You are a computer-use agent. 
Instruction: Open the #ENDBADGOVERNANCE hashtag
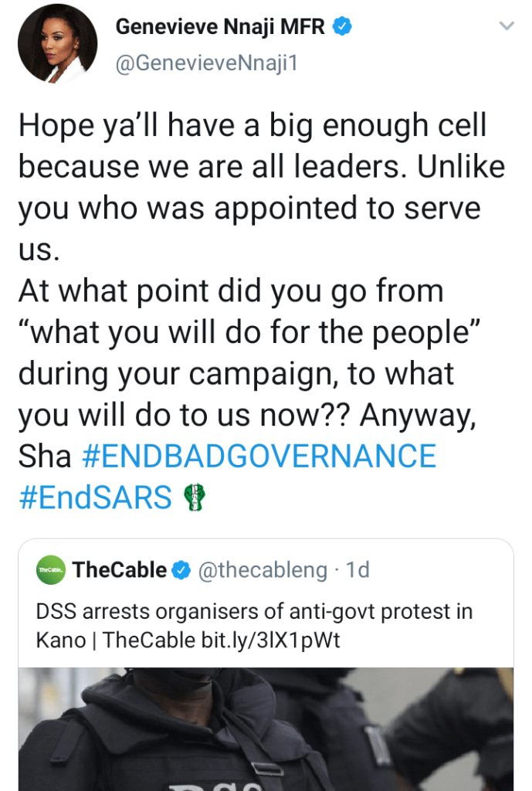pos(259,457)
